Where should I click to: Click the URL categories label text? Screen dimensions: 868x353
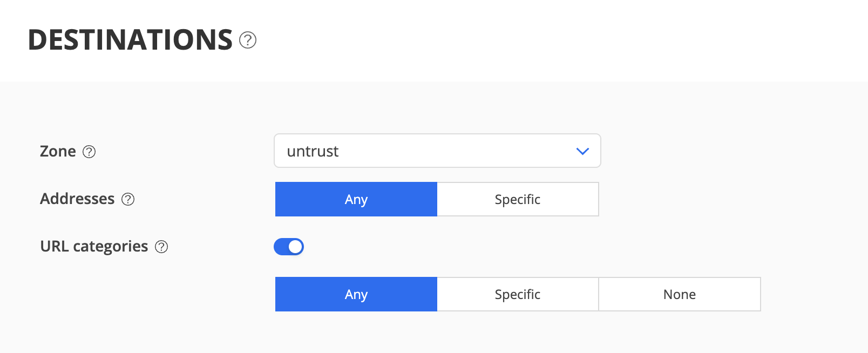point(94,247)
